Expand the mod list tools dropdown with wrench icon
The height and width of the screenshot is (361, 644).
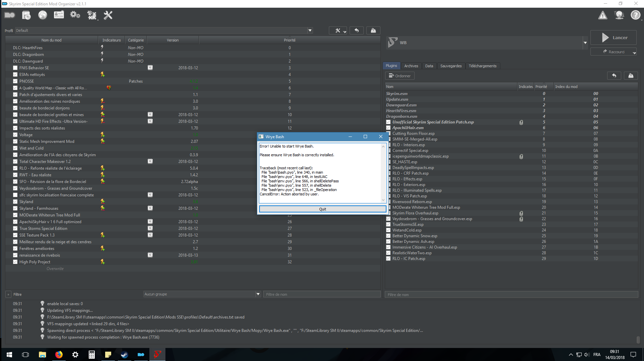338,30
